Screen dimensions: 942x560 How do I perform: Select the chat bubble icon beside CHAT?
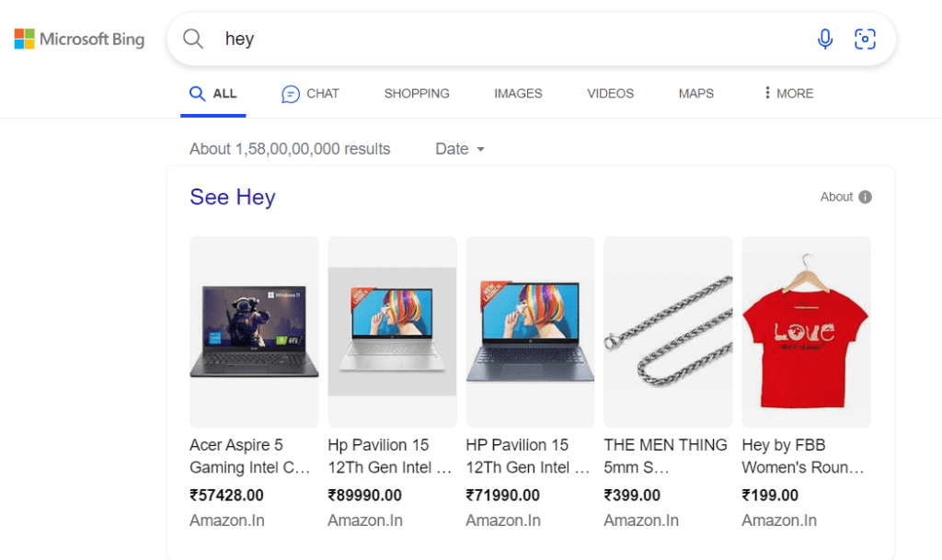[289, 93]
